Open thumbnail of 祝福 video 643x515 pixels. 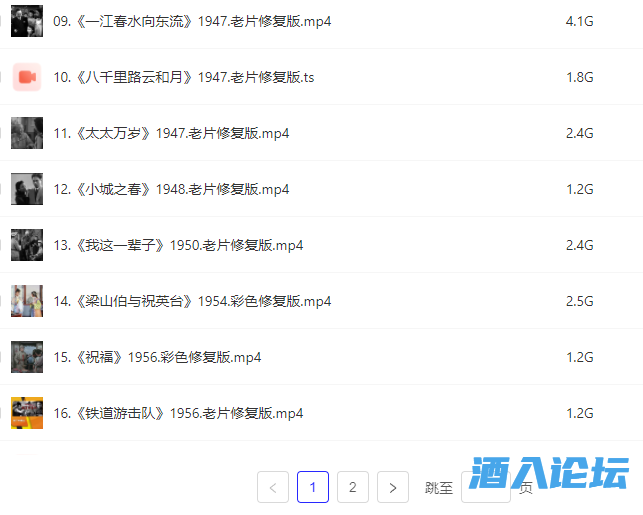(27, 357)
